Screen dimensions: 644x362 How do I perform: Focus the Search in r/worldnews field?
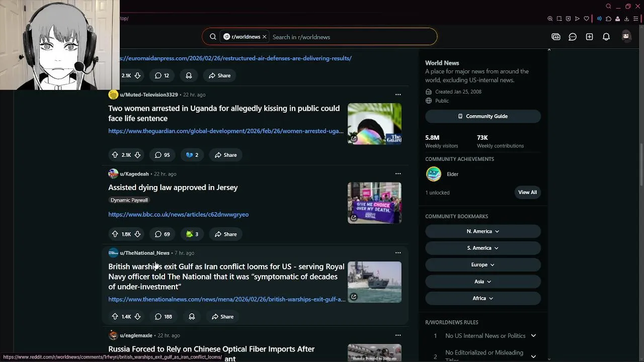(x=352, y=37)
